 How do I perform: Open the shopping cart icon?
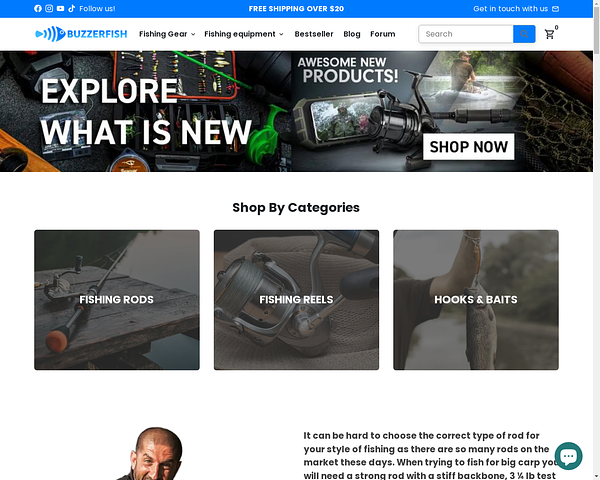point(549,34)
